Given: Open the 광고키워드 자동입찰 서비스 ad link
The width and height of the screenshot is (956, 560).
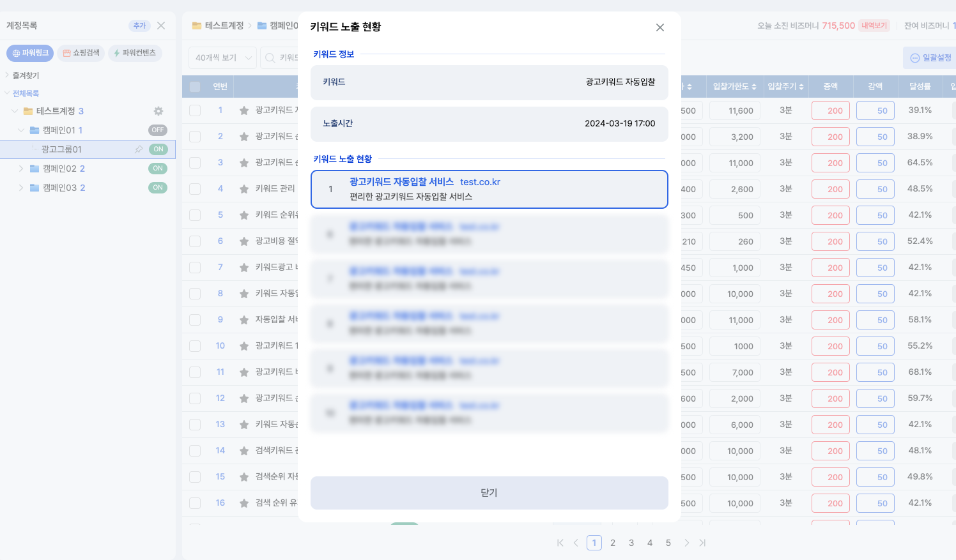Looking at the screenshot, I should point(401,182).
